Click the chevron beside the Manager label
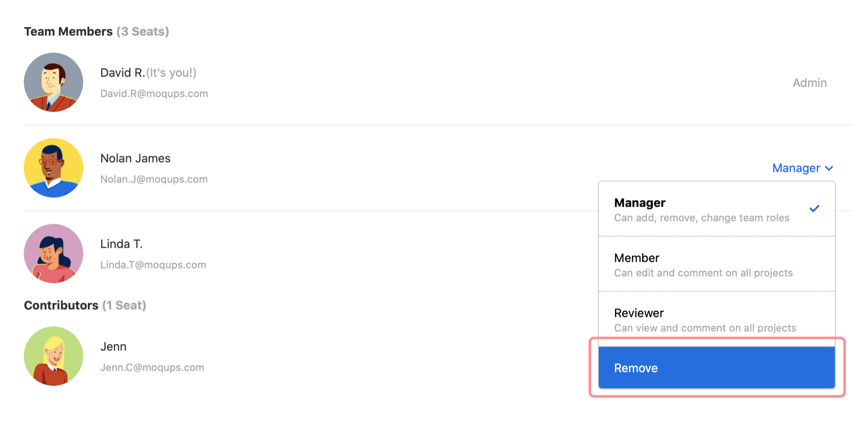This screenshot has height=432, width=868. point(829,168)
